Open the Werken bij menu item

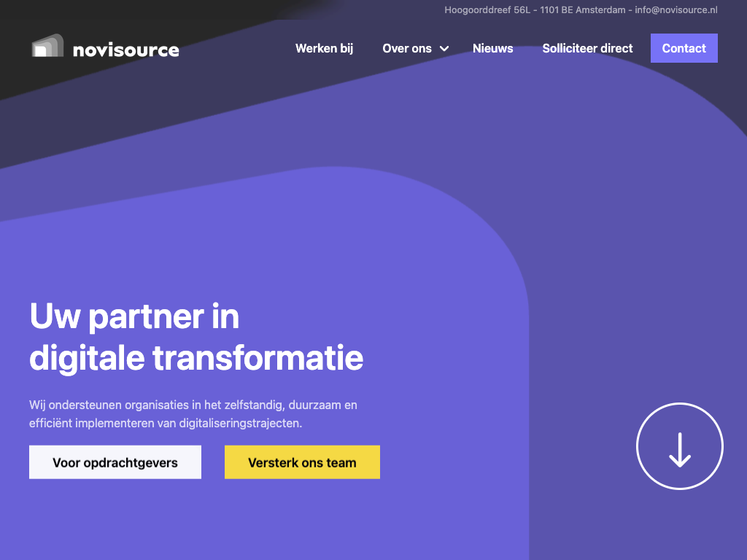pos(324,48)
